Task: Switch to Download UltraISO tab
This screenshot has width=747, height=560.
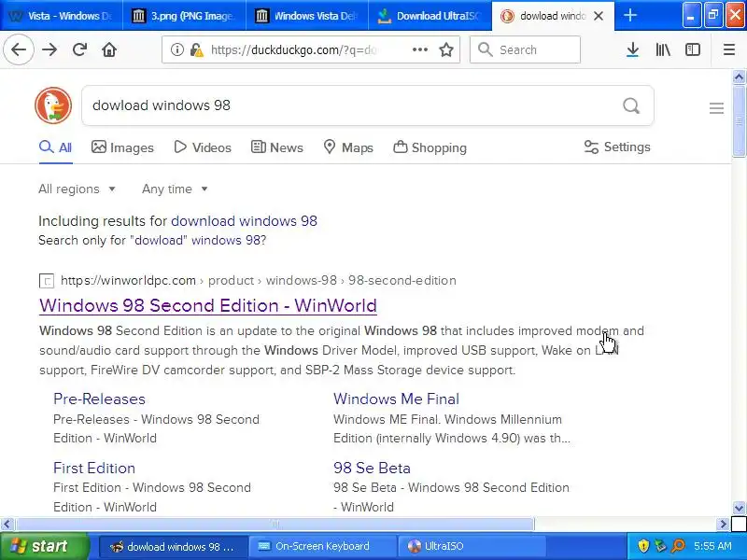Action: [430, 16]
